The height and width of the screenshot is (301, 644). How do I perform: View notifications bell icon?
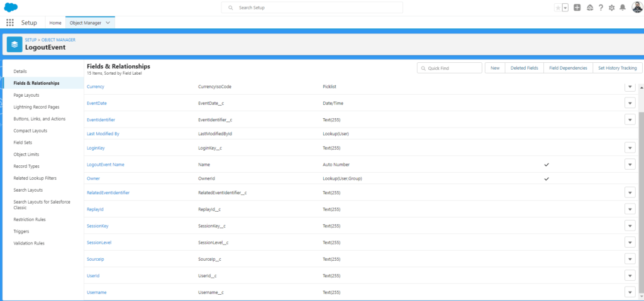pyautogui.click(x=623, y=8)
